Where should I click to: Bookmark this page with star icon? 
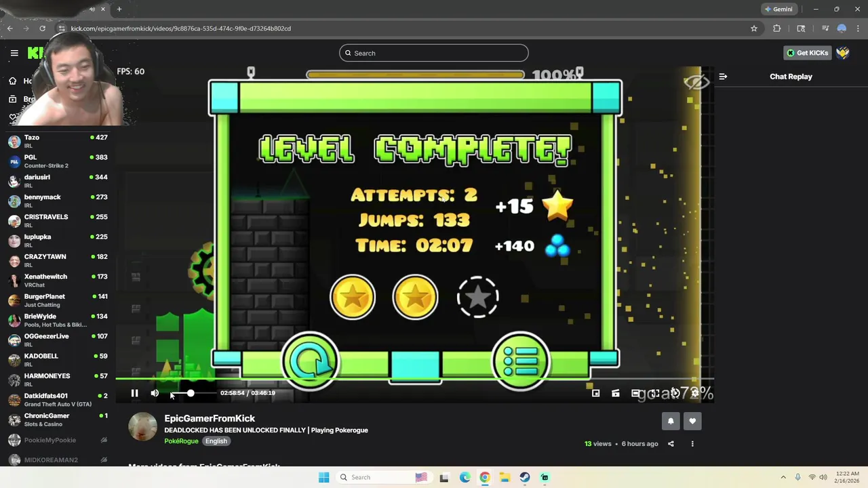(754, 28)
